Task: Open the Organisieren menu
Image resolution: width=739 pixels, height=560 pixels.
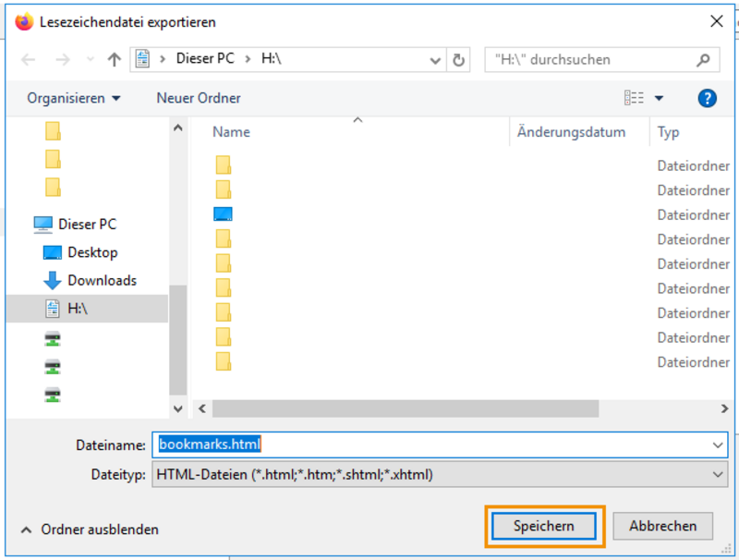Action: pos(74,98)
